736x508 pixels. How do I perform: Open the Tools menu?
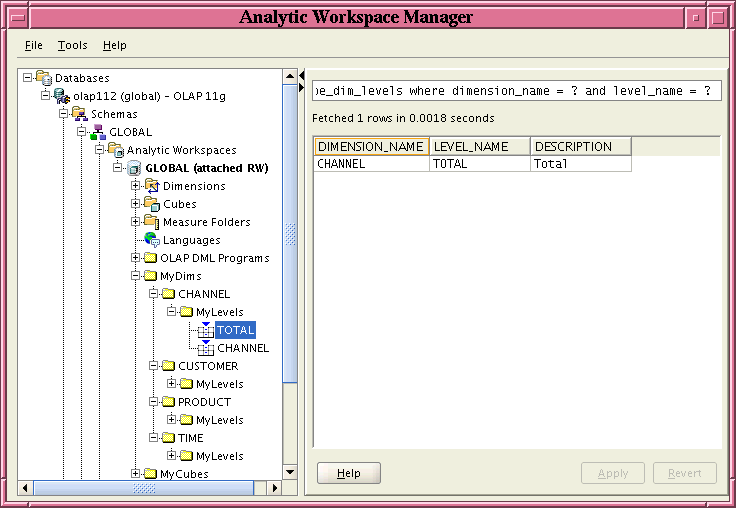(x=72, y=45)
